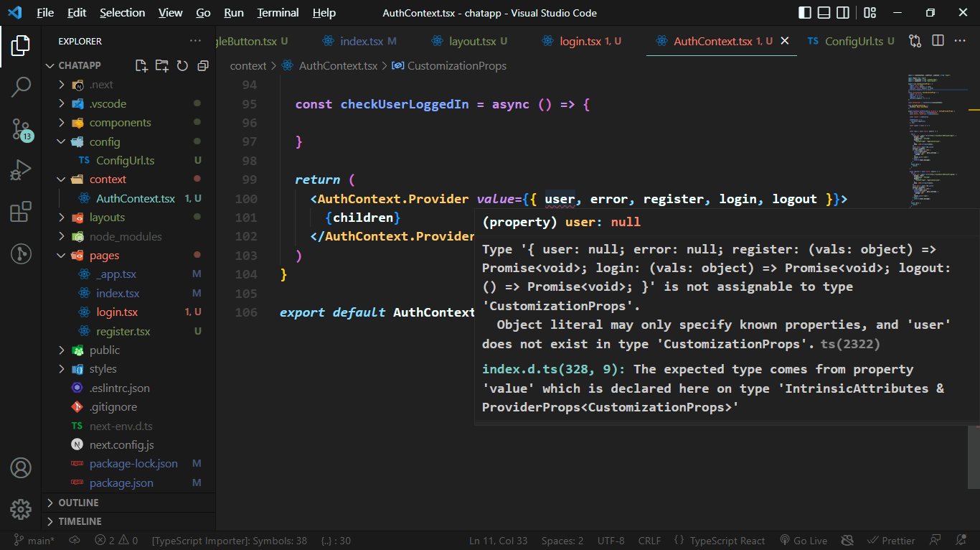Close the AuthContext.tsx tab

[785, 41]
